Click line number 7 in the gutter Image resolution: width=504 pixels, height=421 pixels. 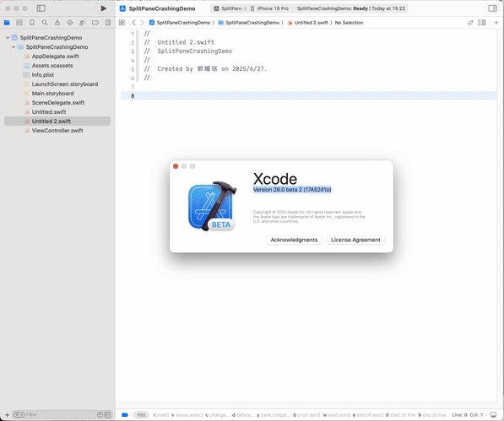point(133,87)
